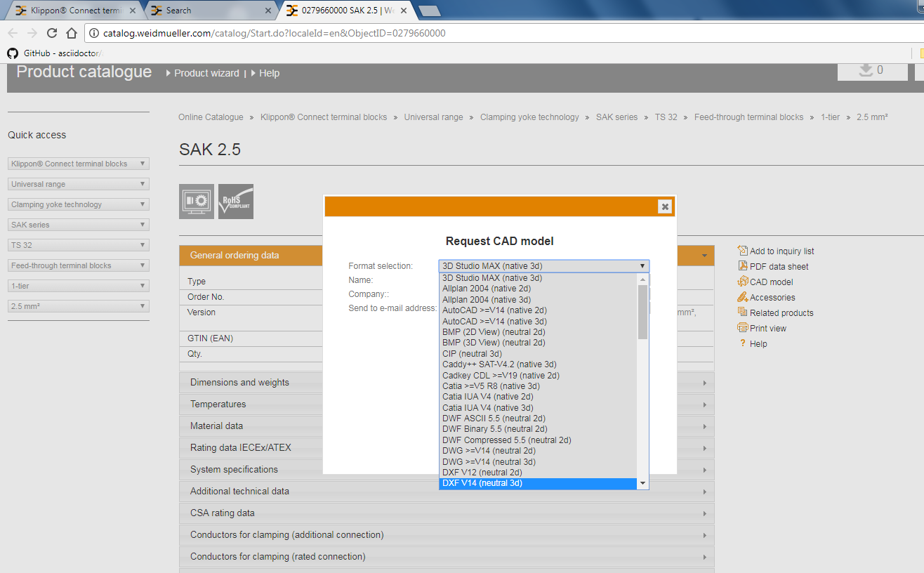Screen dimensions: 924x573
Task: Click the download counter icon in header
Action: pyautogui.click(x=866, y=70)
